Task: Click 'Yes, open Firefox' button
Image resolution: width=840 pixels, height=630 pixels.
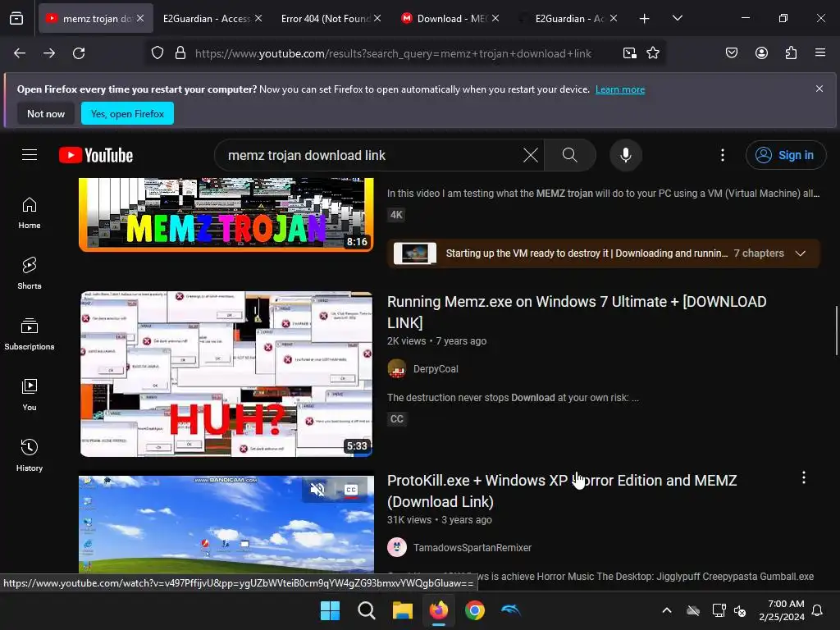Action: (127, 113)
